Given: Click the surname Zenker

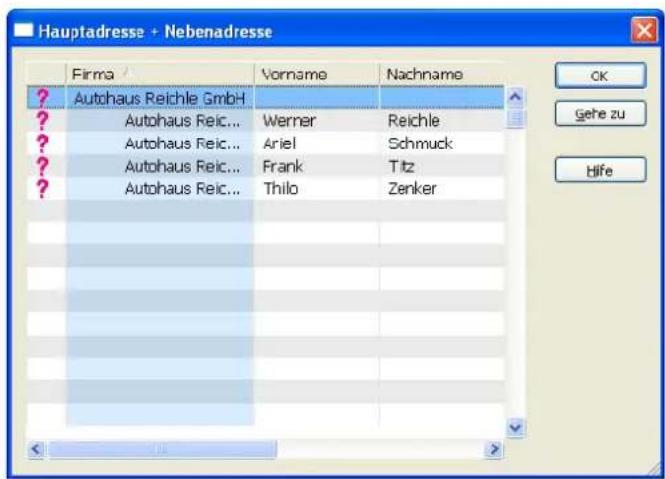Looking at the screenshot, I should 412,188.
